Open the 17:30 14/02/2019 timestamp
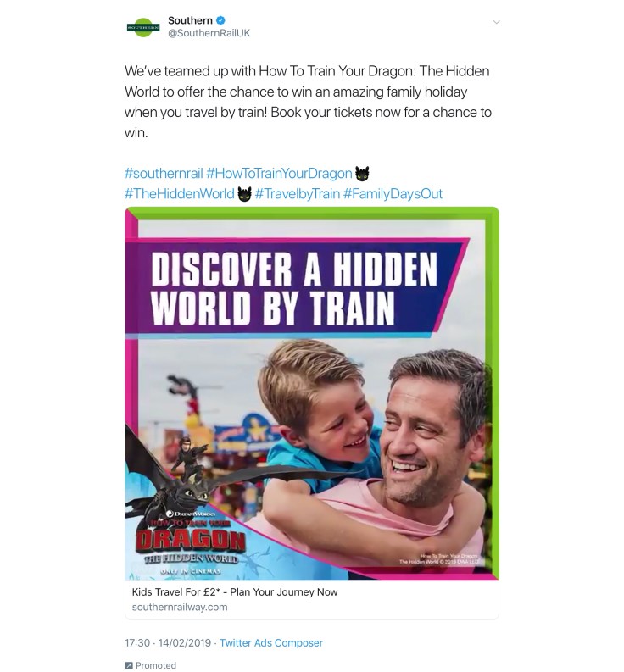Viewport: 624px width, 672px height. pos(168,643)
